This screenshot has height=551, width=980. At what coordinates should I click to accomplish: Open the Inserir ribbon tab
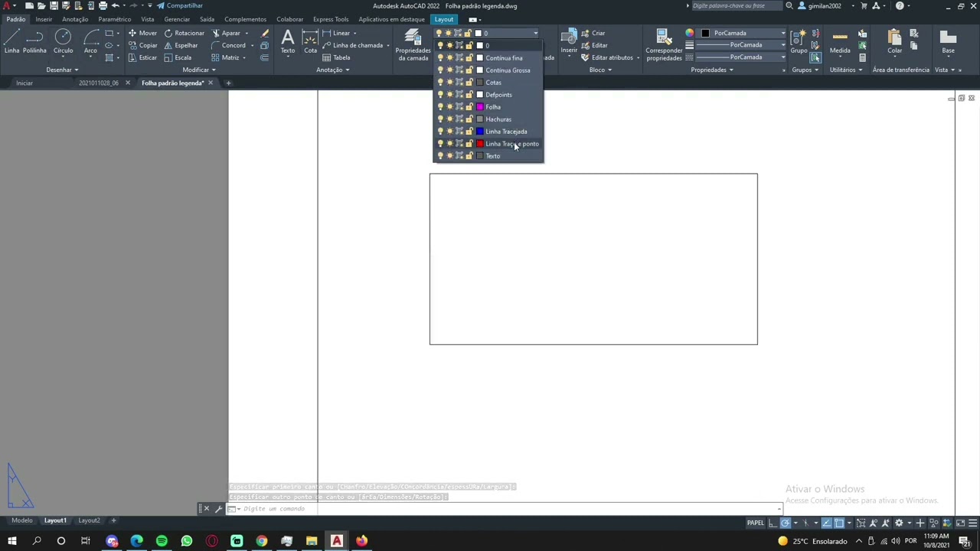coord(44,19)
